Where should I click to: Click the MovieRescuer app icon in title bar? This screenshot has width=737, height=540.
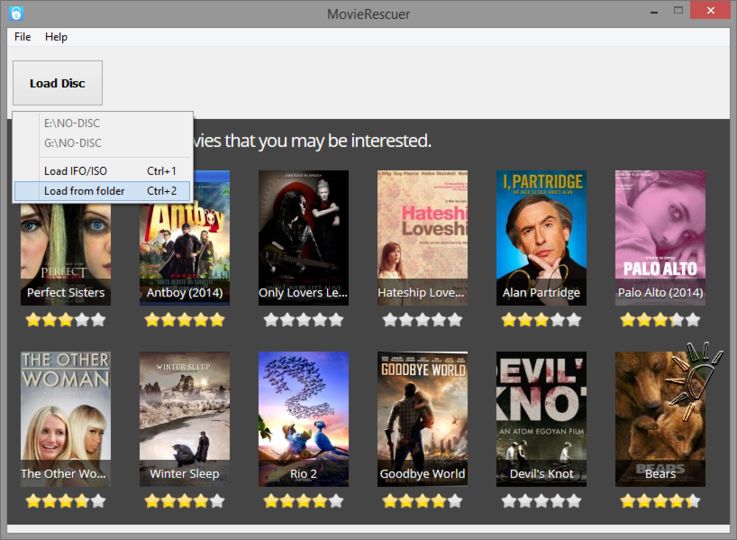16,13
